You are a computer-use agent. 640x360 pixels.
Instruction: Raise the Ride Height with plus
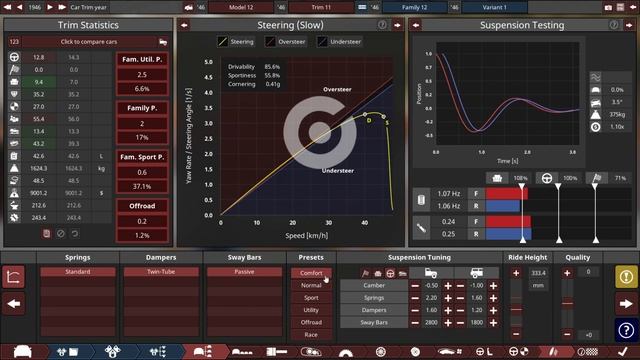coord(516,273)
